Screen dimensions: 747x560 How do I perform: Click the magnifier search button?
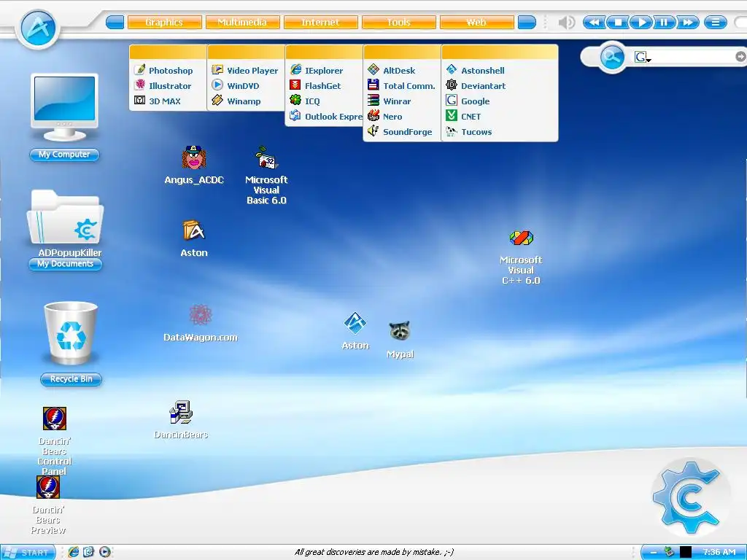tap(612, 57)
